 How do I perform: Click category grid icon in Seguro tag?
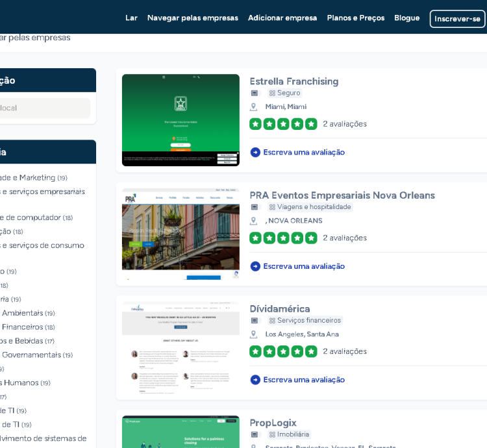point(272,93)
